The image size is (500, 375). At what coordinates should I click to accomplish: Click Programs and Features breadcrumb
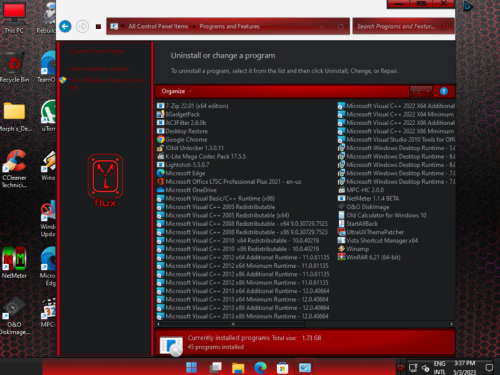tap(229, 26)
